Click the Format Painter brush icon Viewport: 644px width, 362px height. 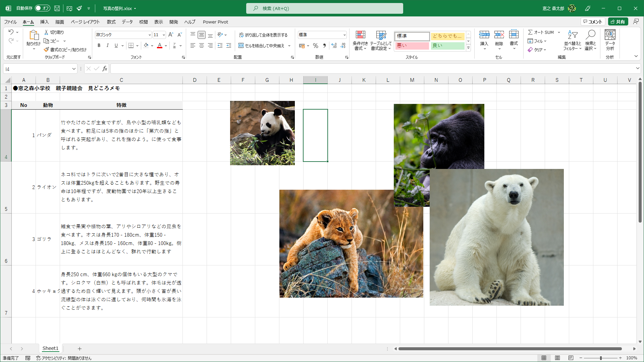[x=47, y=50]
